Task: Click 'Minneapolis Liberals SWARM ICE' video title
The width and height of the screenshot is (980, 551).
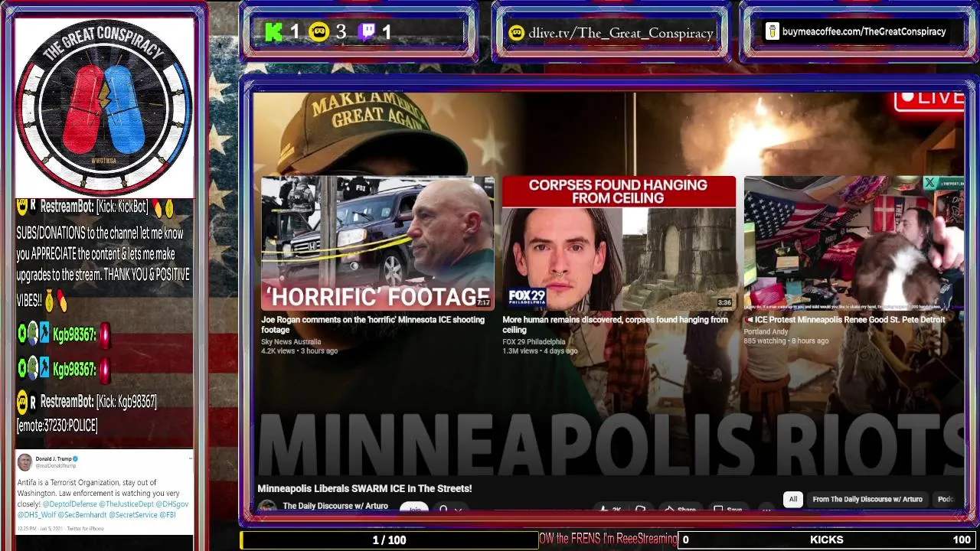Action: (x=364, y=488)
